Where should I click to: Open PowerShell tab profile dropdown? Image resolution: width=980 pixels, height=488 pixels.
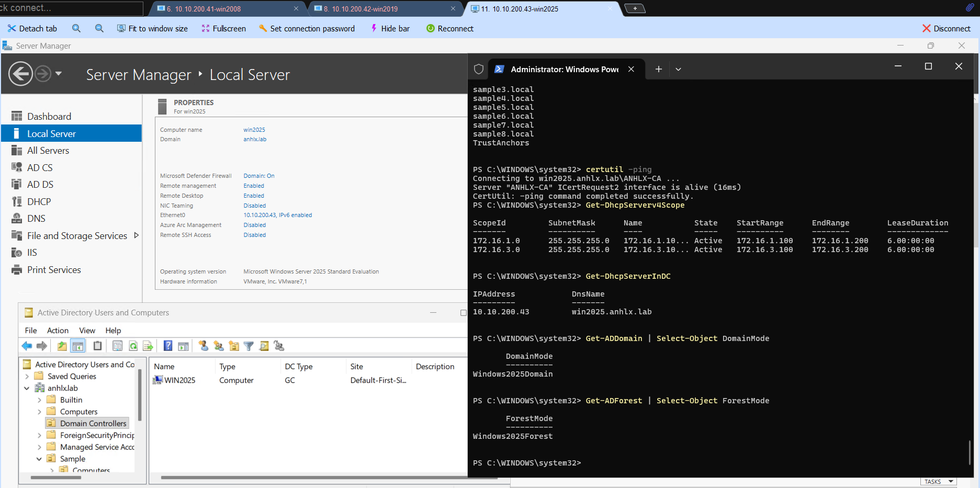click(678, 69)
